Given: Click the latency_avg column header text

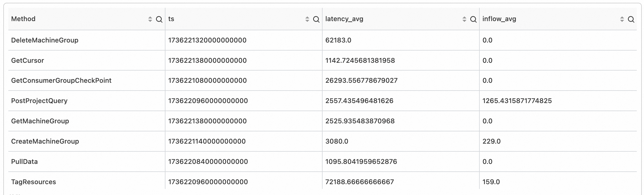Looking at the screenshot, I should pos(344,19).
